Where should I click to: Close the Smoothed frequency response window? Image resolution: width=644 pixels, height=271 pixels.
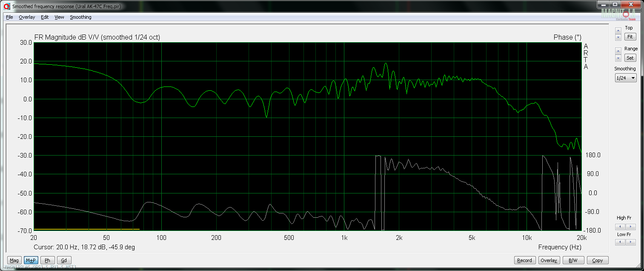coord(631,4)
